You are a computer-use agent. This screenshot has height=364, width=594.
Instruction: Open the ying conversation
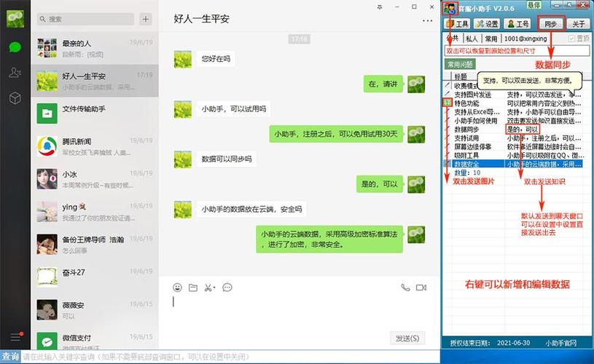[95, 212]
